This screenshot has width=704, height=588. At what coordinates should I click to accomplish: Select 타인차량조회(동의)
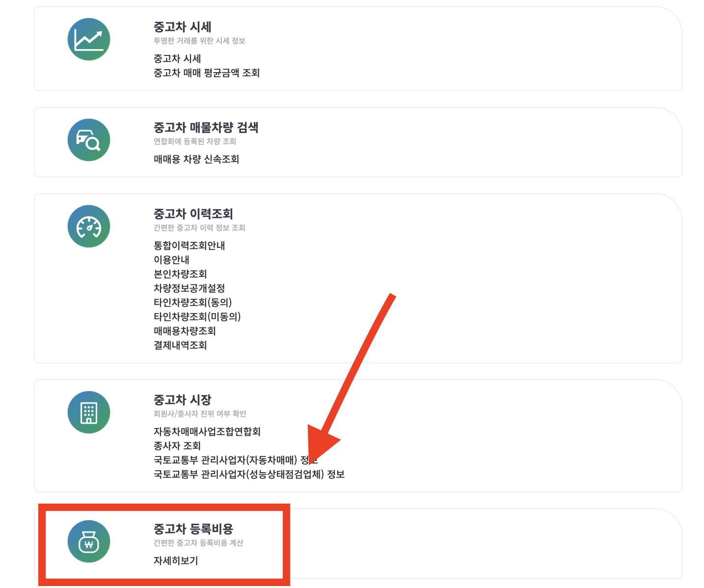(x=193, y=302)
